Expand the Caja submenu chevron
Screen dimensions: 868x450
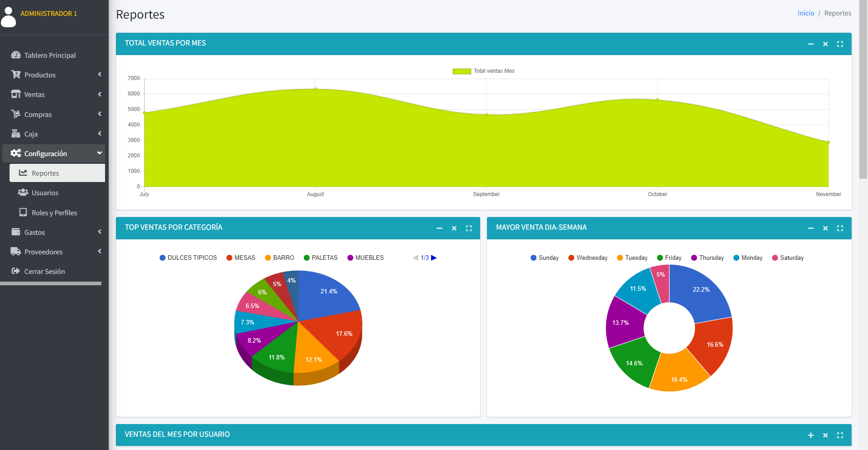point(100,133)
